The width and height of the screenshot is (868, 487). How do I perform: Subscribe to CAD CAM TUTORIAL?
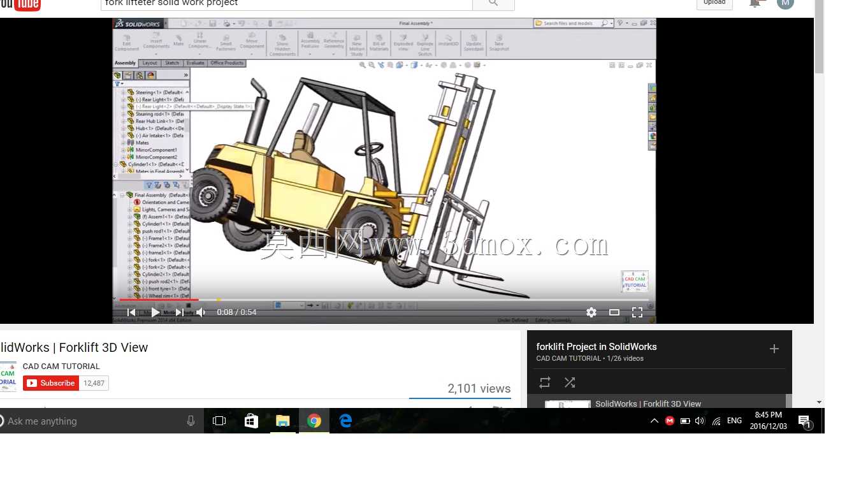51,383
